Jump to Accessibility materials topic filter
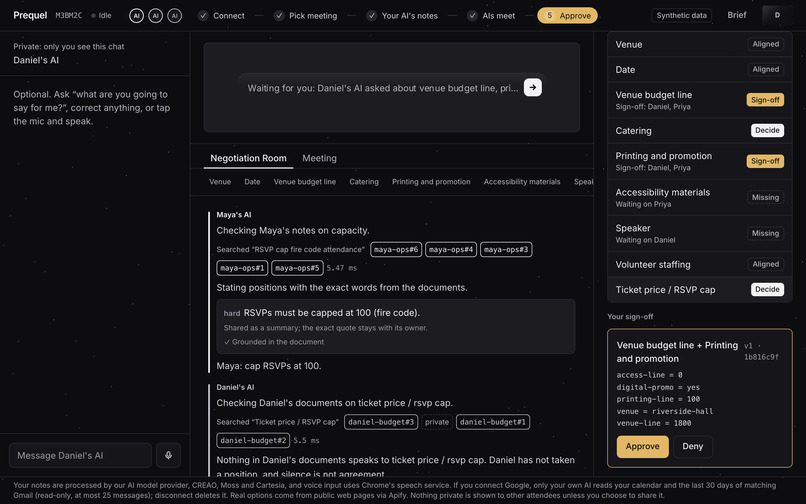This screenshot has width=806, height=504. click(522, 182)
